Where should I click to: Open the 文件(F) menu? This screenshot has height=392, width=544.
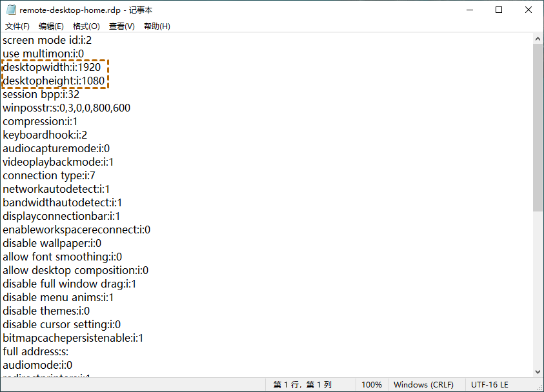17,26
